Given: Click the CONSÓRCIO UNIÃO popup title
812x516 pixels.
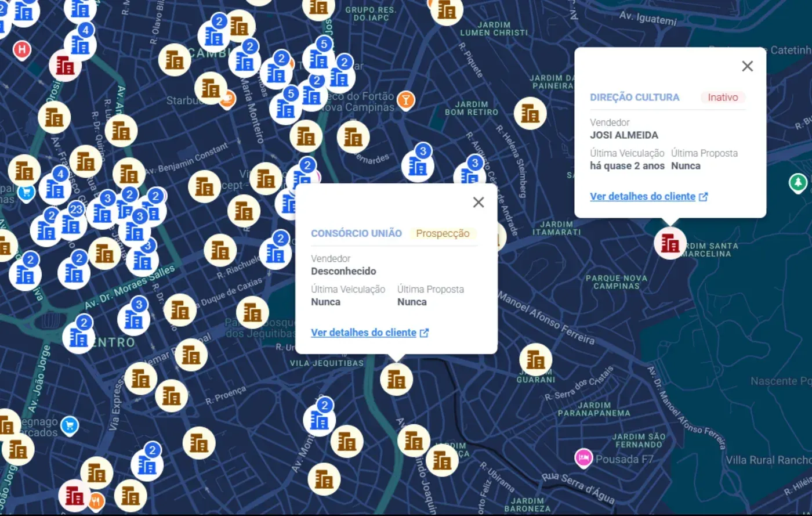Looking at the screenshot, I should click(x=356, y=233).
